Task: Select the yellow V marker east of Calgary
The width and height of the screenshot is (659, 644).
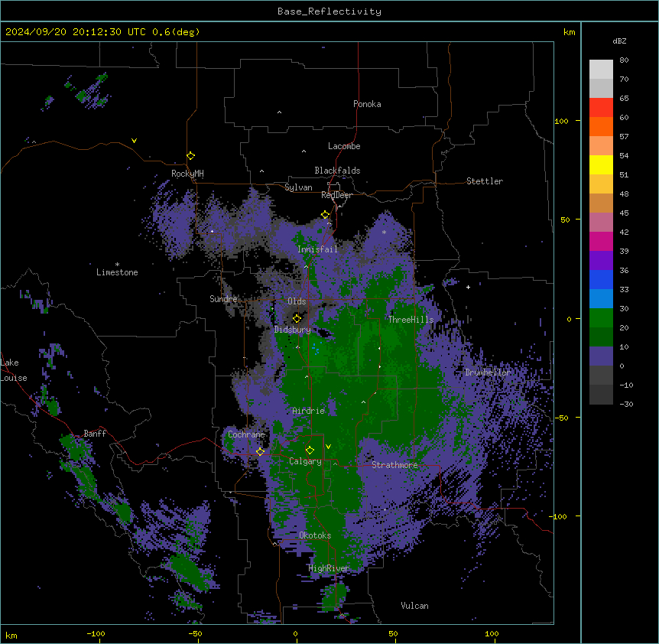Action: [x=328, y=447]
